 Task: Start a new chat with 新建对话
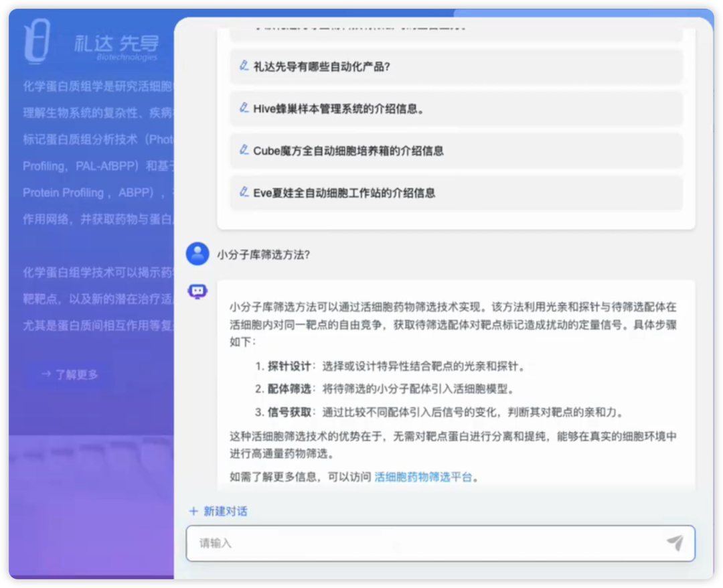[x=225, y=511]
